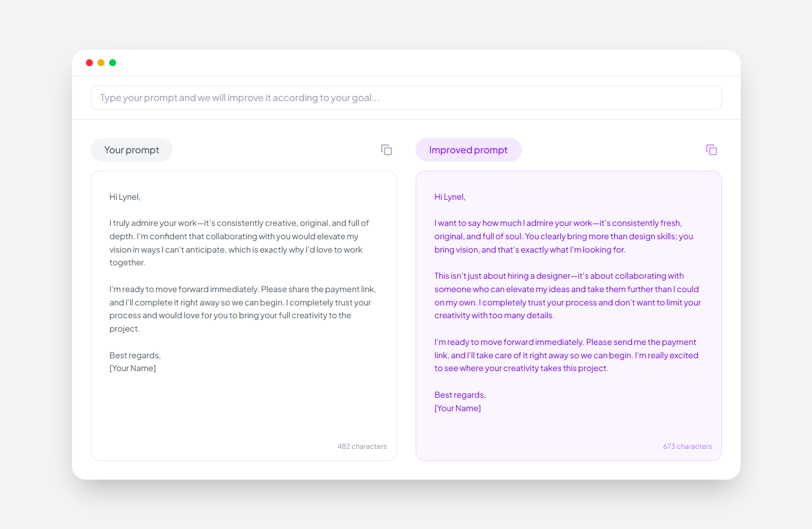Select the 'Your prompt' pill label

132,150
